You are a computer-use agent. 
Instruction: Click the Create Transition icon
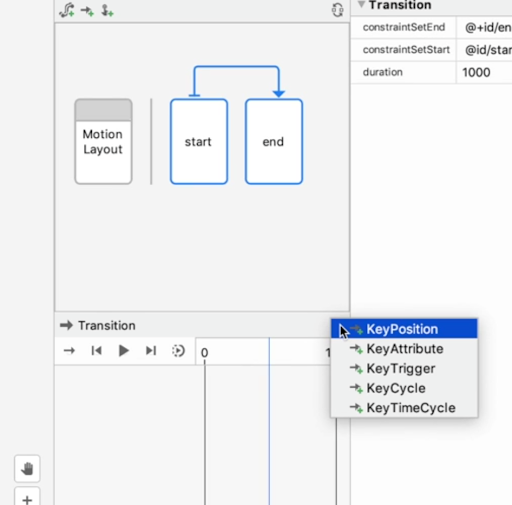[87, 11]
